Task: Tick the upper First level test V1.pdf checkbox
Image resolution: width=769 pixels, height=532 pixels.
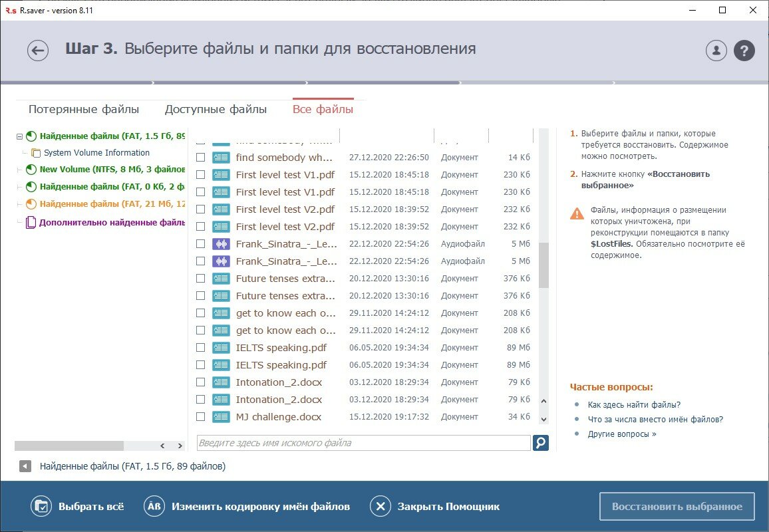Action: click(201, 174)
